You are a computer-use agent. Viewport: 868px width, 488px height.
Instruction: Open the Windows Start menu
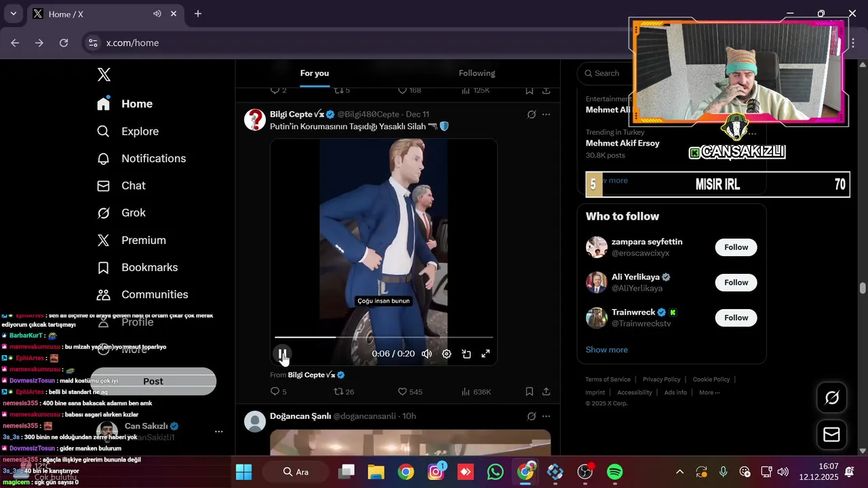[243, 472]
